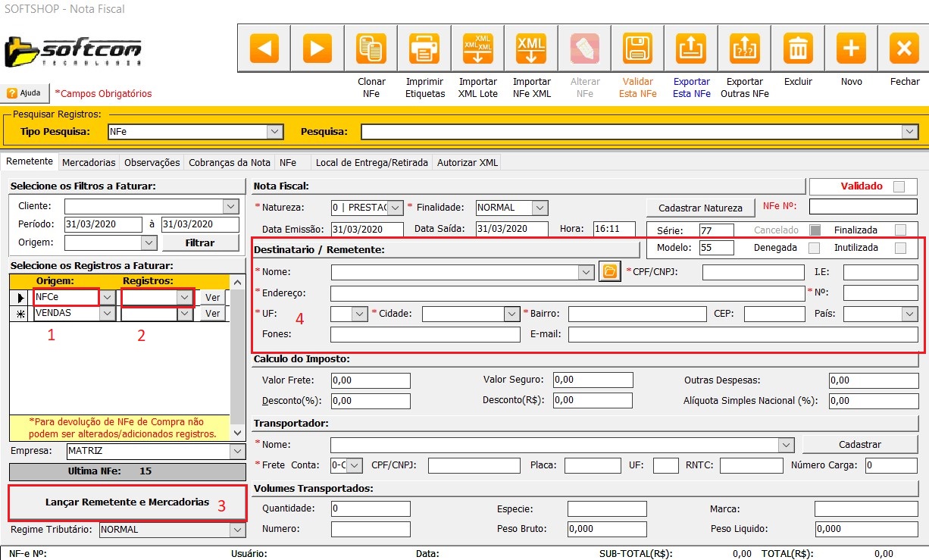Open the Finalidade dropdown
The image size is (929, 560).
[540, 208]
